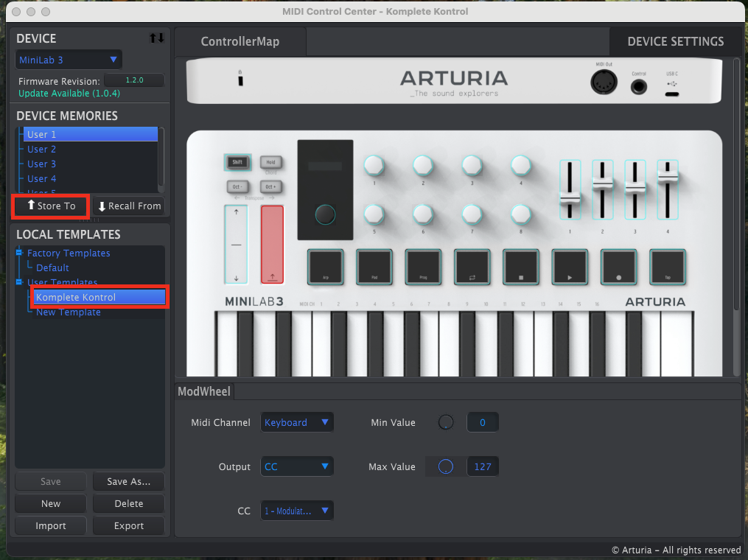748x560 pixels.
Task: Collapse the User Templates tree node
Action: tap(19, 282)
